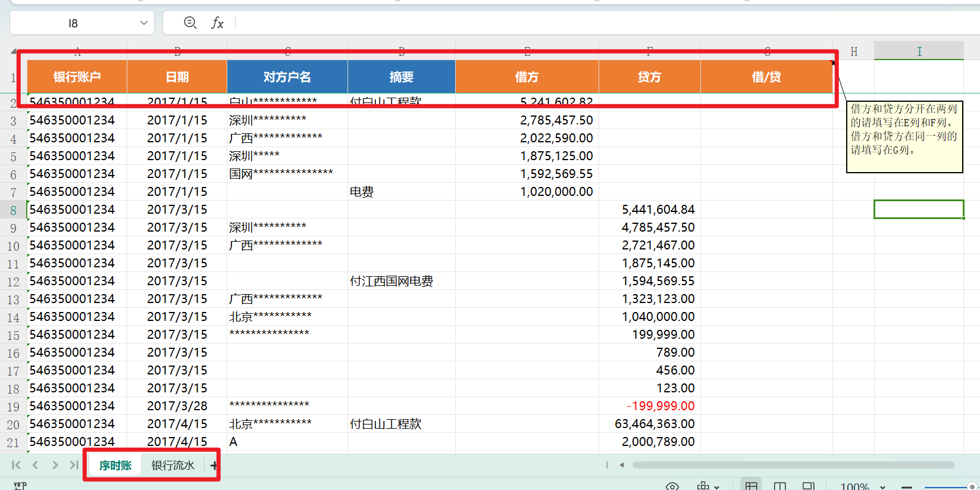Image resolution: width=980 pixels, height=490 pixels.
Task: Click the 借/贷 header cell
Action: point(766,77)
